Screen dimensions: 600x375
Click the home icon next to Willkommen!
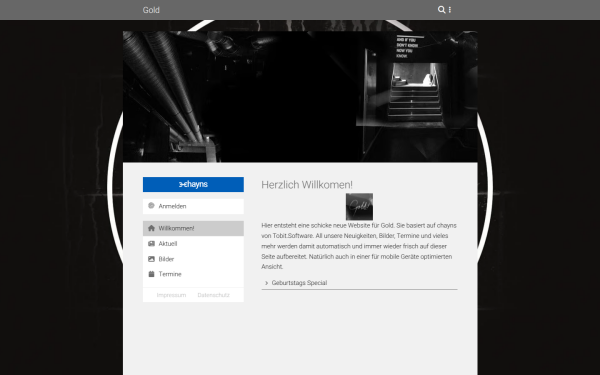(x=151, y=228)
